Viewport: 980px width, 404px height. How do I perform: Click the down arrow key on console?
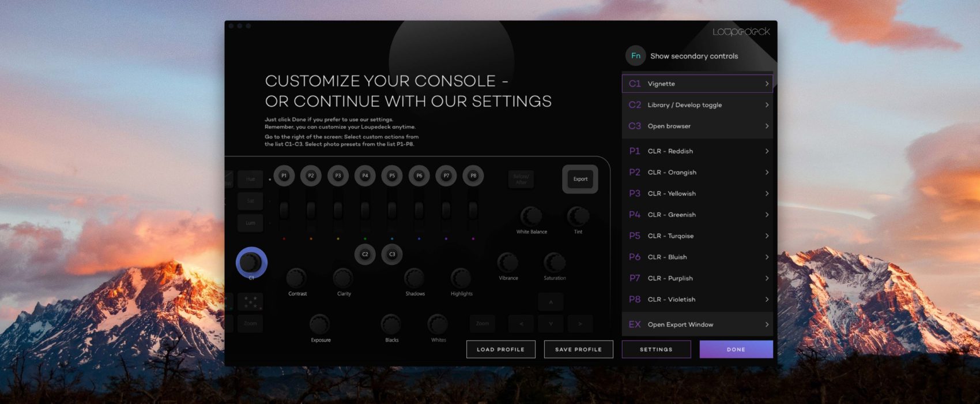[551, 324]
